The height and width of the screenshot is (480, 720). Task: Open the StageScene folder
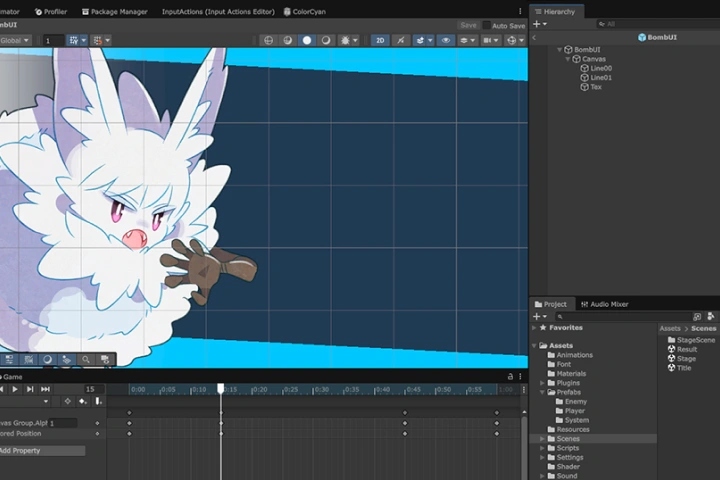[x=691, y=340]
